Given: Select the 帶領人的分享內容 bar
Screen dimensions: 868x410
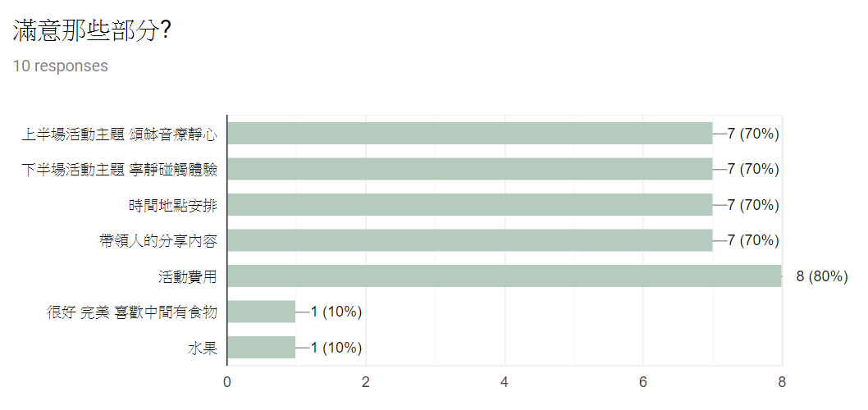Looking at the screenshot, I should [x=469, y=240].
